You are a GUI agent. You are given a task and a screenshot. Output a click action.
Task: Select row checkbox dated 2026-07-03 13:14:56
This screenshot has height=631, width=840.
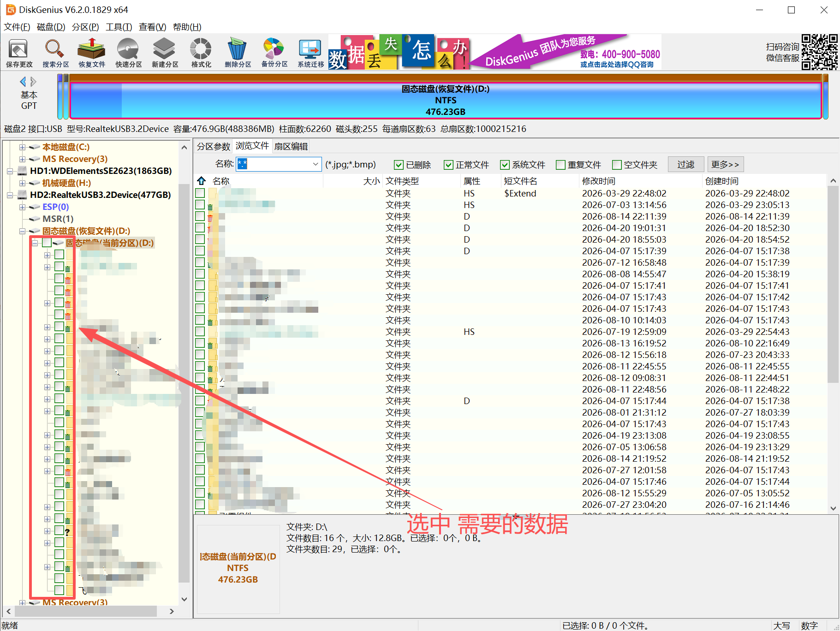click(x=200, y=204)
